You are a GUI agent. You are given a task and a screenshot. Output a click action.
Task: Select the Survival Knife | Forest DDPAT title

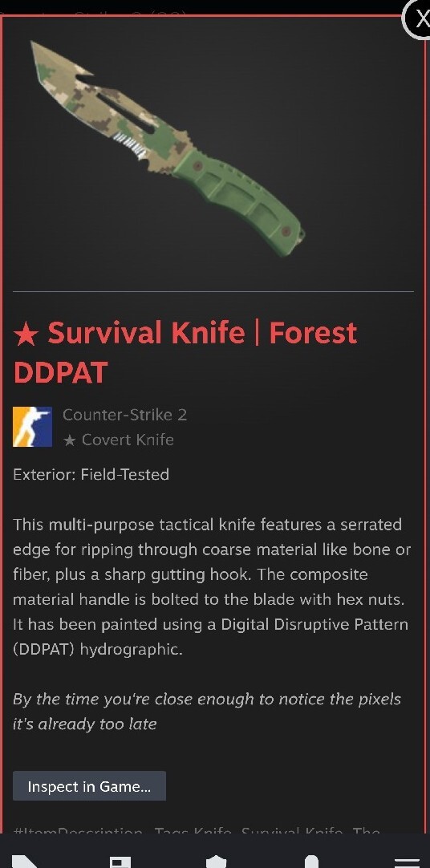pyautogui.click(x=185, y=353)
